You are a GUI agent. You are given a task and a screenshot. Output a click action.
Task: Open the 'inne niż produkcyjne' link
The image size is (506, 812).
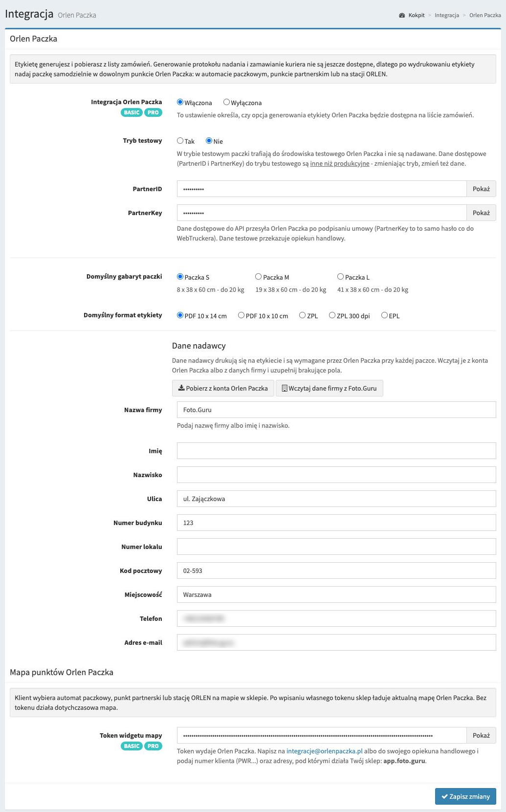coord(340,164)
